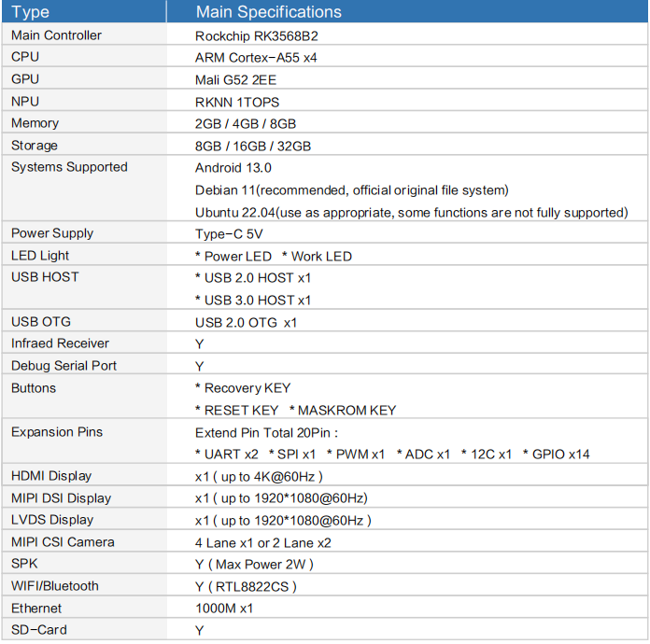Click the USB 2.0 OTG x1 value
Screen dimensions: 650x644
coord(246,322)
